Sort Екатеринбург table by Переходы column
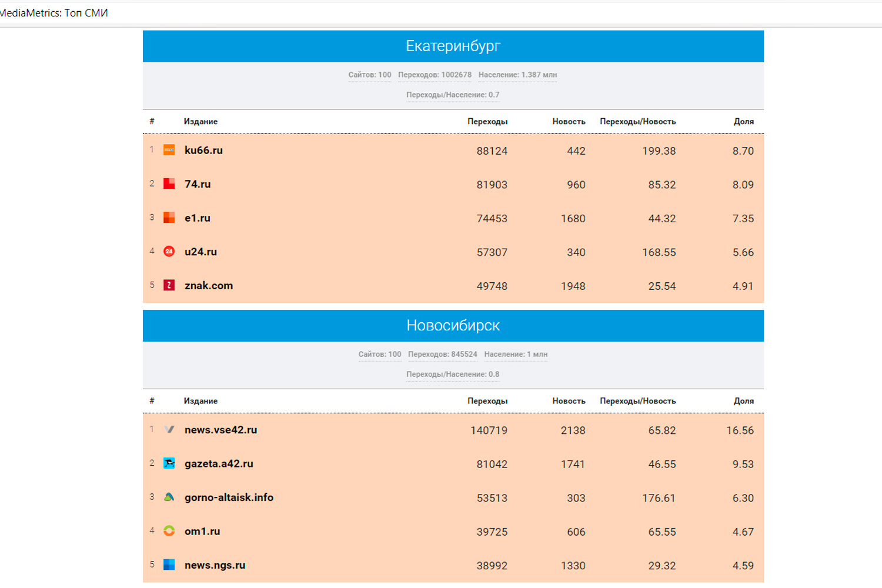Screen dimensions: 882x588 [487, 122]
